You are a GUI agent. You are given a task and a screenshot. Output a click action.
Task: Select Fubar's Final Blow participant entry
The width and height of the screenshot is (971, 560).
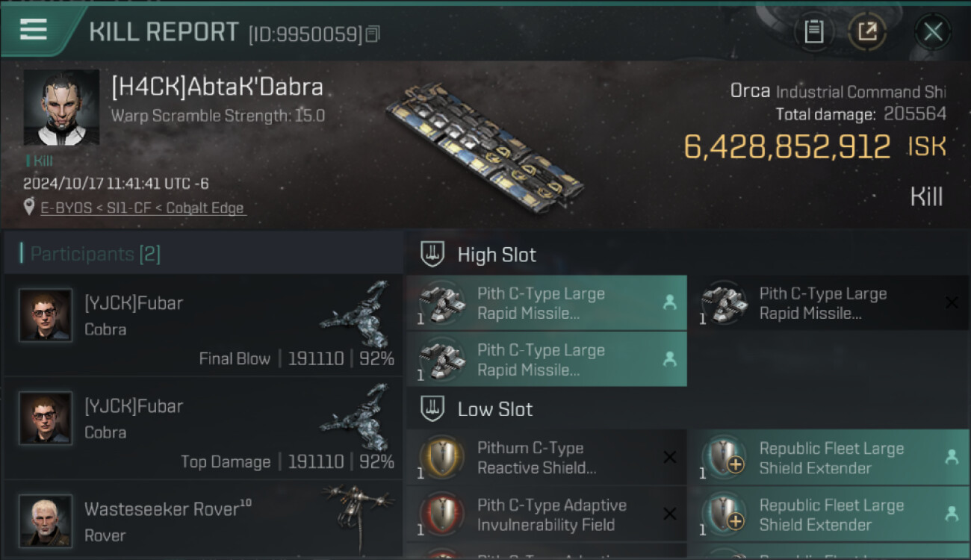point(202,325)
